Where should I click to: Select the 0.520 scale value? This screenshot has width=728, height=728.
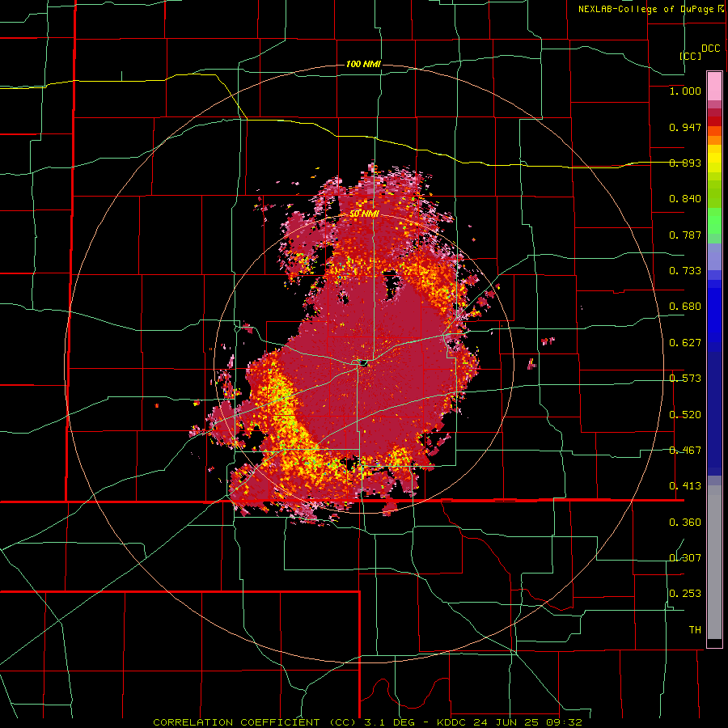pyautogui.click(x=685, y=415)
